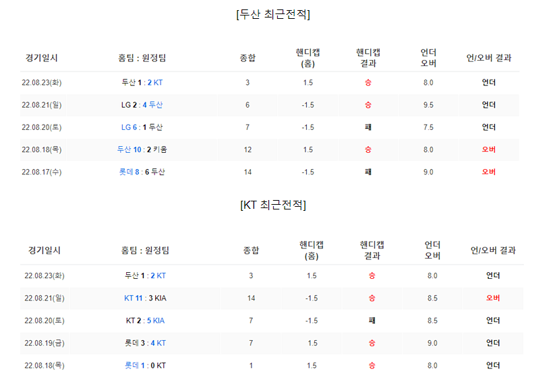The height and width of the screenshot is (392, 553).
Task: Click the '롯데 3 : 4 KT' match link
Action: tap(145, 343)
